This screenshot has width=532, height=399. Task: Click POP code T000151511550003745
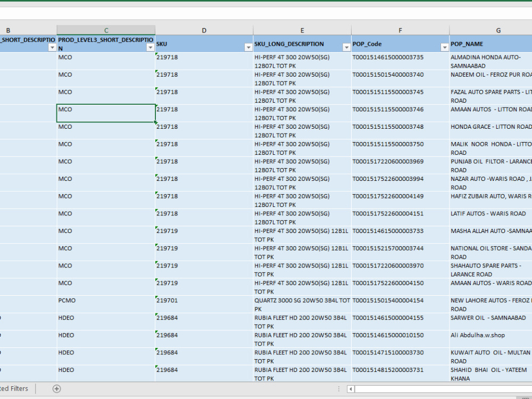pyautogui.click(x=400, y=96)
